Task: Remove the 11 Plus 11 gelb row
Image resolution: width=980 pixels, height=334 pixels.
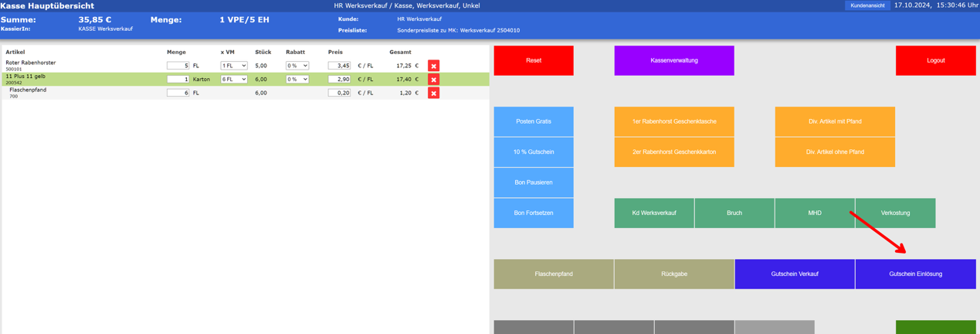Action: tap(433, 80)
